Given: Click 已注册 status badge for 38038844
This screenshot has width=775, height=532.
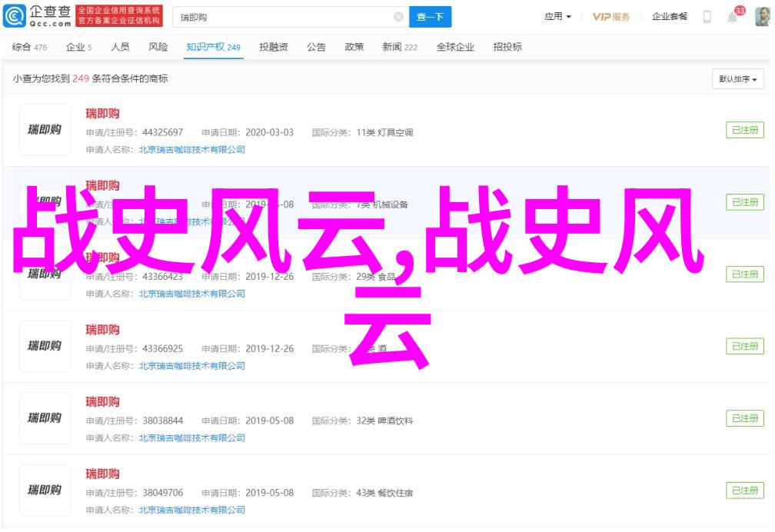Looking at the screenshot, I should pyautogui.click(x=745, y=418).
